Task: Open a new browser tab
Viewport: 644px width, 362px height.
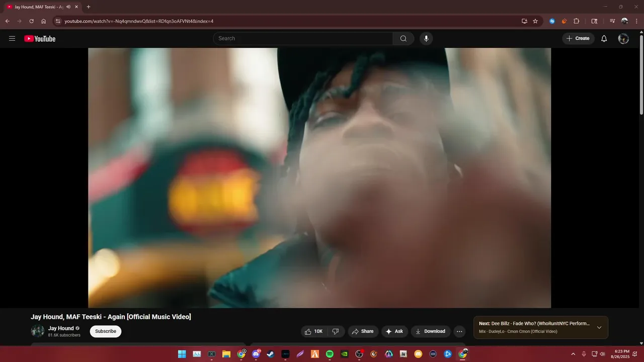Action: (89, 7)
